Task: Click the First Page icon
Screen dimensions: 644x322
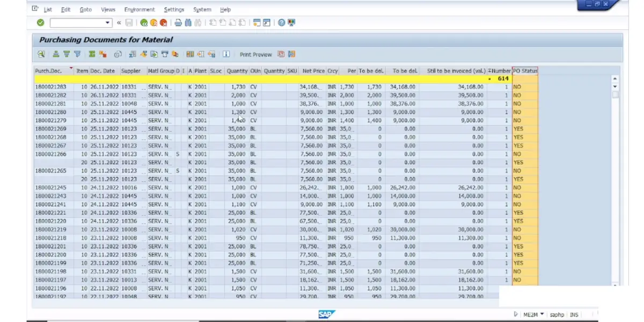Action: point(212,23)
